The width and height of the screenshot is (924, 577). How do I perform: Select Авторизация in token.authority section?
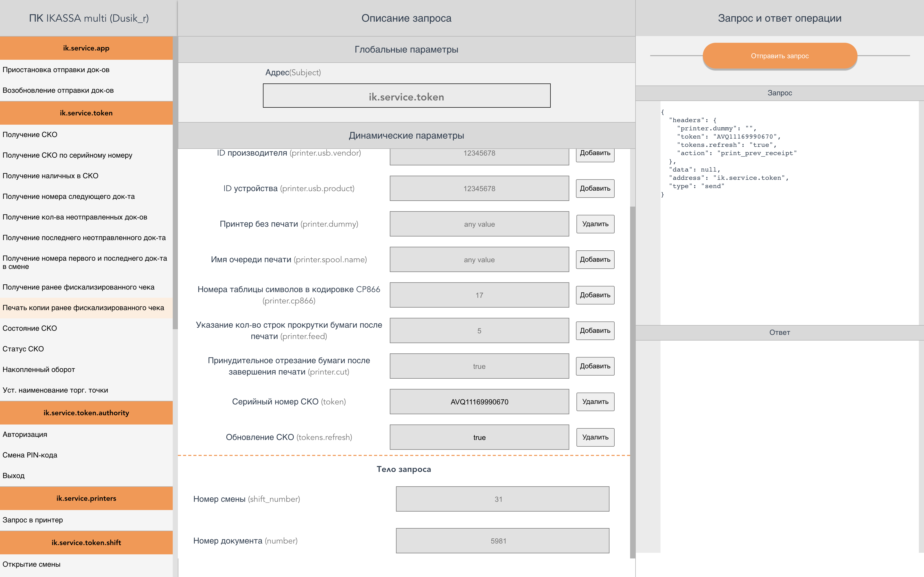(25, 434)
